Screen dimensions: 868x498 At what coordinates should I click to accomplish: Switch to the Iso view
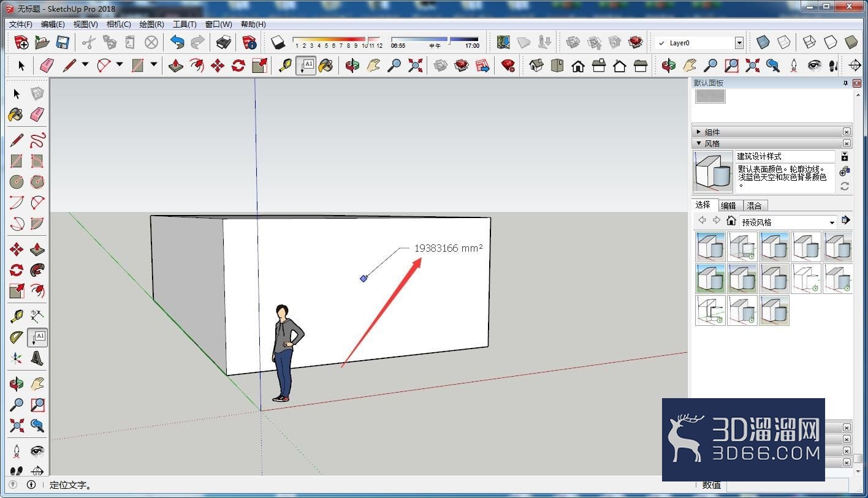click(536, 66)
